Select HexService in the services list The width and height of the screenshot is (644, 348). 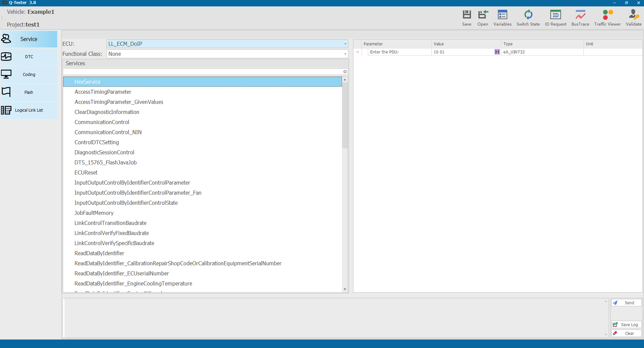[203, 82]
